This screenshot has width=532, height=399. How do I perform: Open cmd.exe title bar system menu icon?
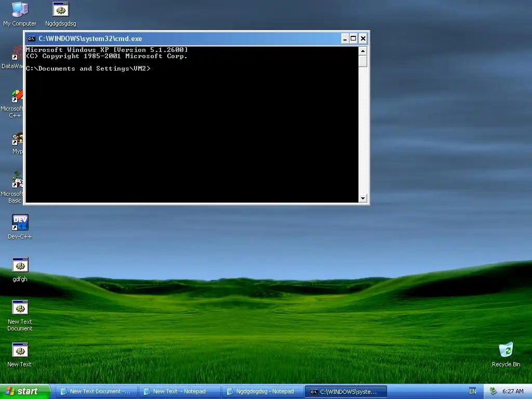(x=32, y=38)
